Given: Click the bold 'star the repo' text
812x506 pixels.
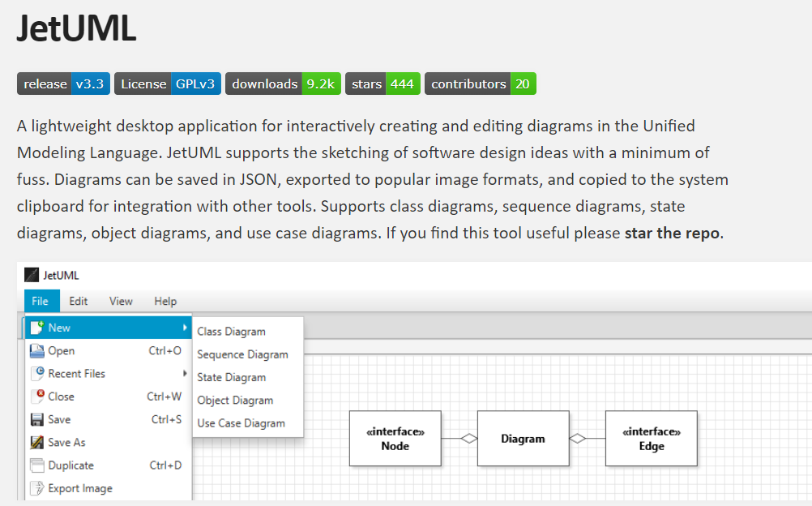Looking at the screenshot, I should click(672, 234).
